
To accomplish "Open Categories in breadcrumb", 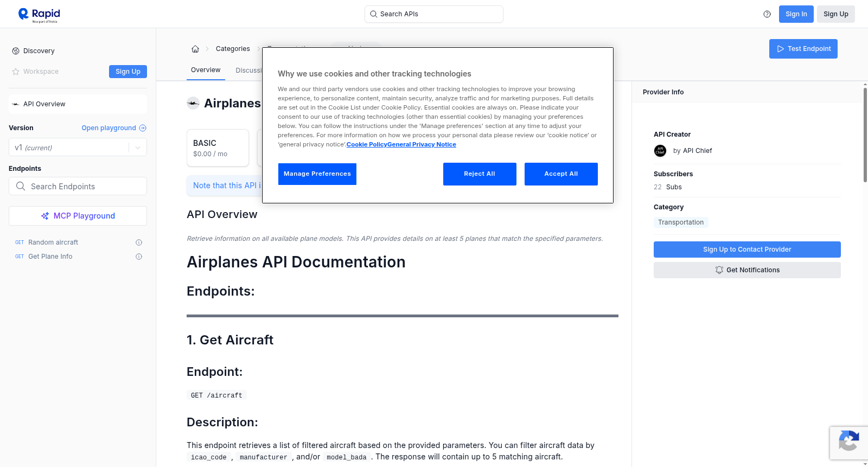I will click(x=233, y=49).
